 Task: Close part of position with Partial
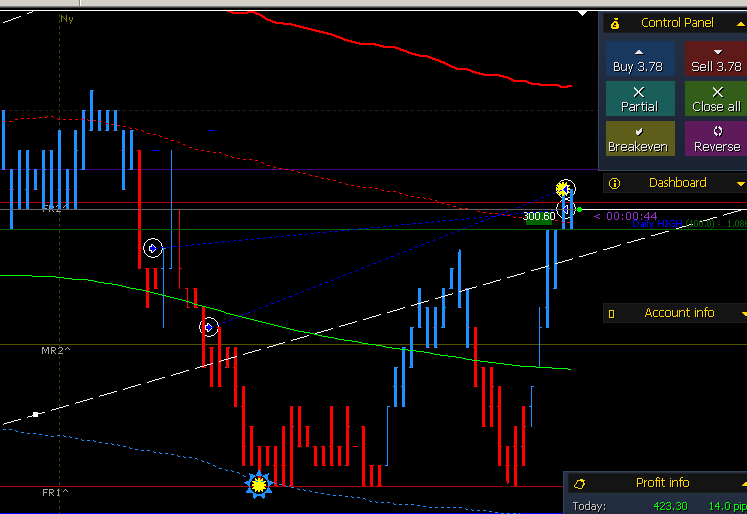pyautogui.click(x=640, y=99)
